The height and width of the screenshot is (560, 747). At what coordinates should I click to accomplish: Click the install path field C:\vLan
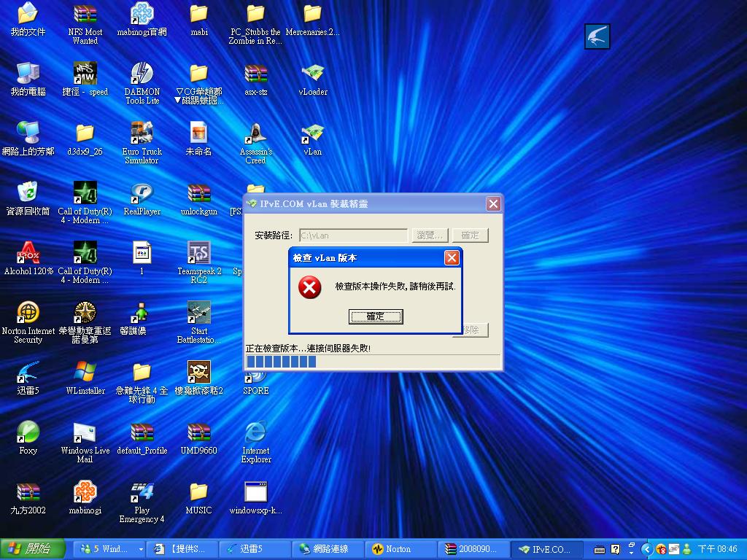pos(354,236)
